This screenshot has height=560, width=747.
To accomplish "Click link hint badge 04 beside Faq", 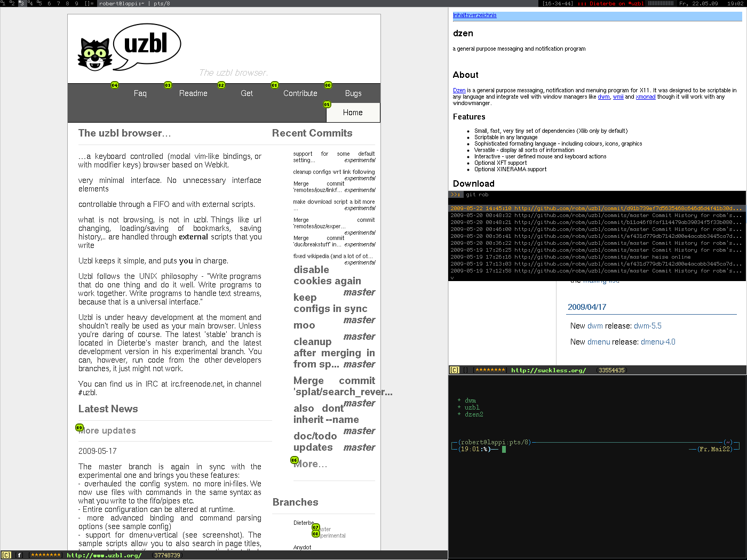I will 115,85.
